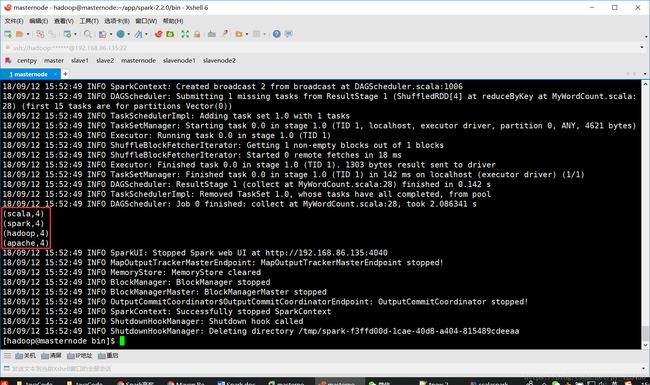Expand dropdown arrow beside yellow folder icon
This screenshot has height=385, width=650.
pos(246,34)
